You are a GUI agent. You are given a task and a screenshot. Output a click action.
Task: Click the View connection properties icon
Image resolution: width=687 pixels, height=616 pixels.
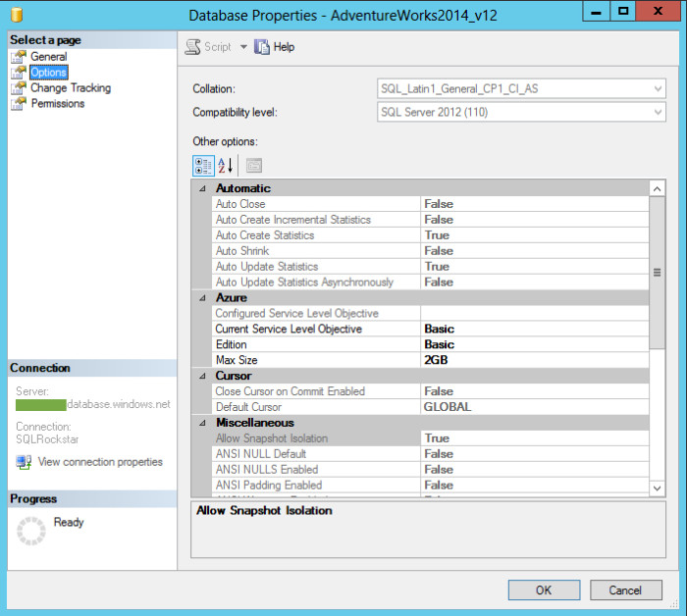[24, 462]
